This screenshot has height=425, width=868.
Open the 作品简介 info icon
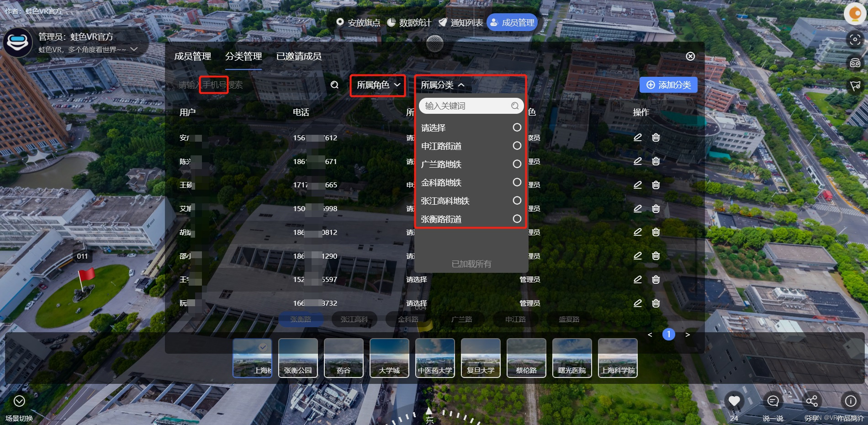coord(851,401)
